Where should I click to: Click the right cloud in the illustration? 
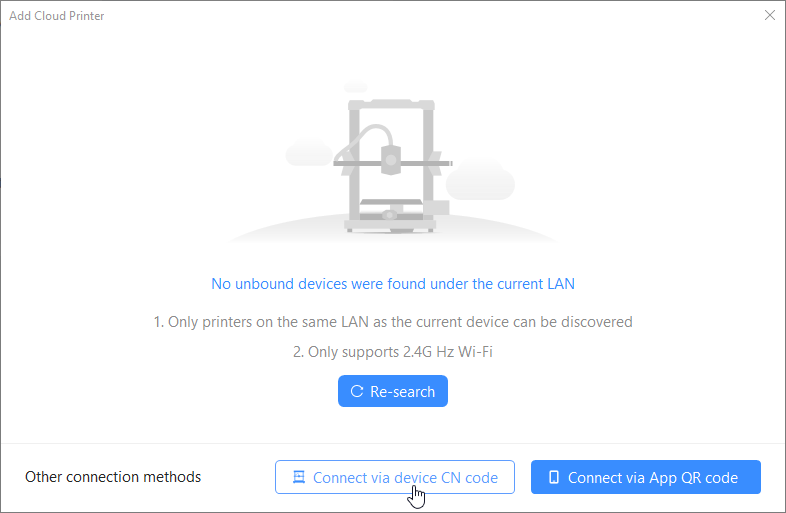click(x=480, y=180)
